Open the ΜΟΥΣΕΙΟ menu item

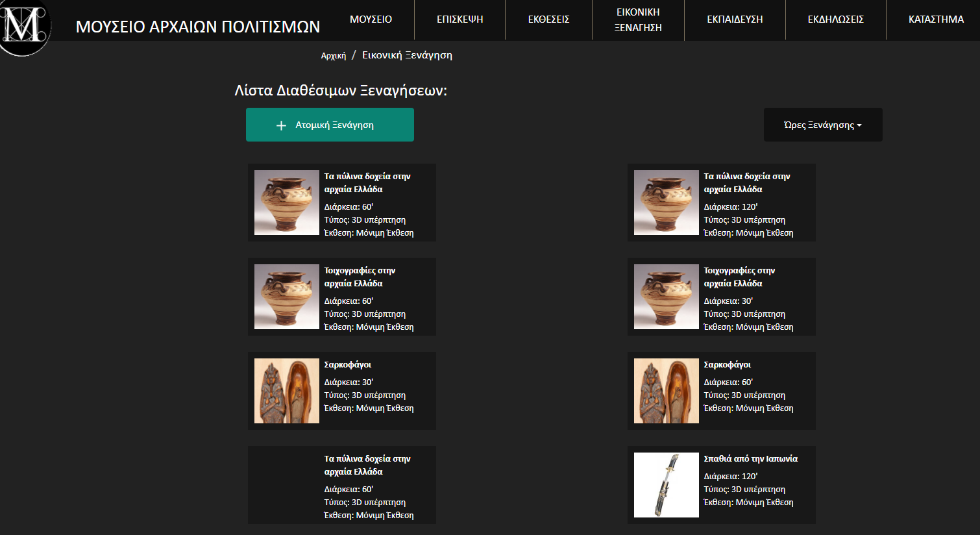pos(371,19)
